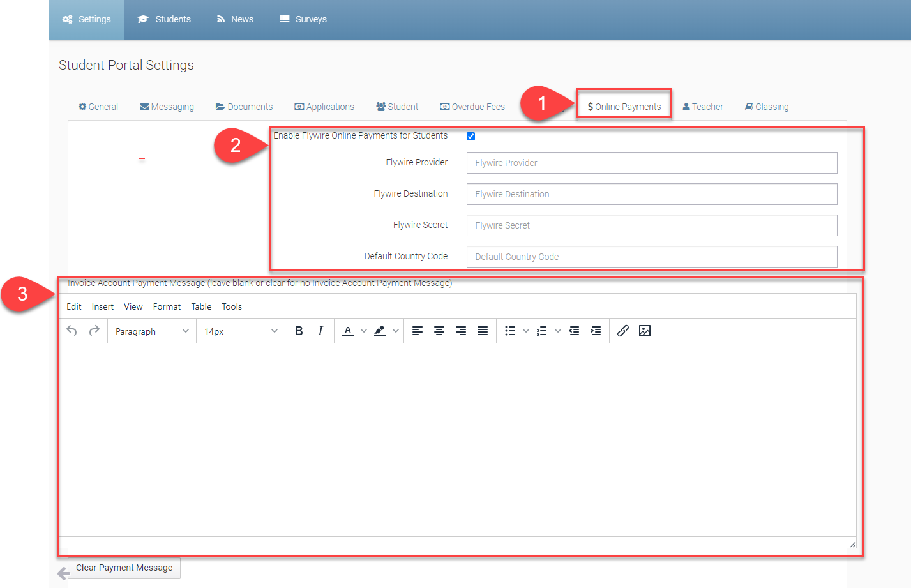Open the Format menu of the editor
The height and width of the screenshot is (588, 911).
[x=167, y=306]
